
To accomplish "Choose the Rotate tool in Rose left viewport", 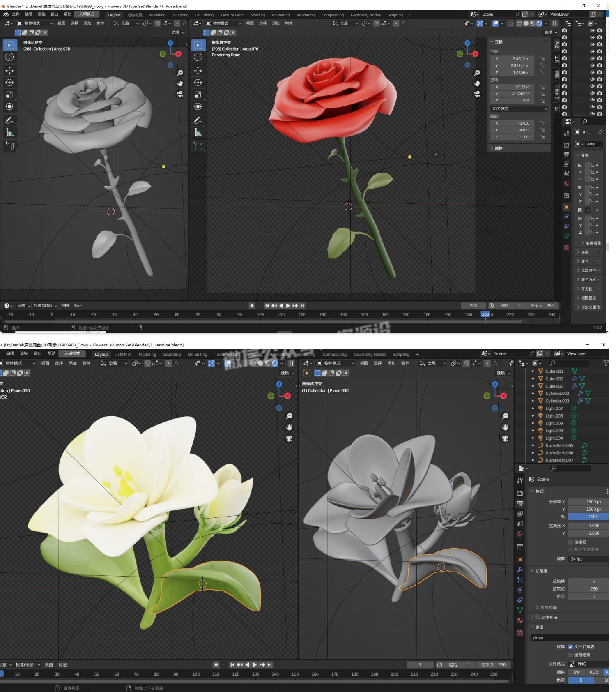I will tap(9, 83).
